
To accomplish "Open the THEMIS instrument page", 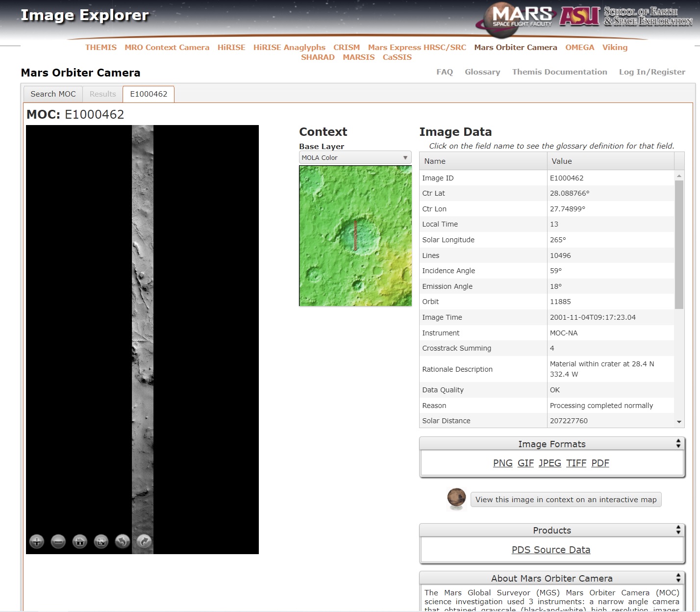I will tap(101, 48).
